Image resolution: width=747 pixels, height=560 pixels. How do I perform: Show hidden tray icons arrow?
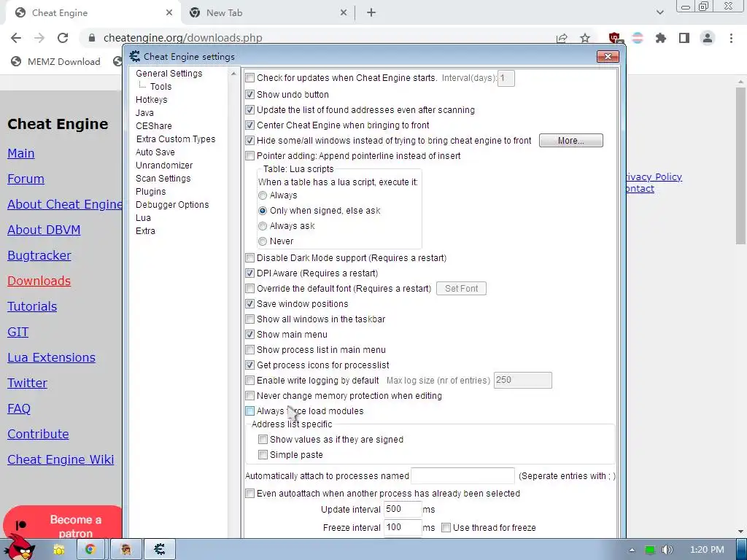pos(632,550)
